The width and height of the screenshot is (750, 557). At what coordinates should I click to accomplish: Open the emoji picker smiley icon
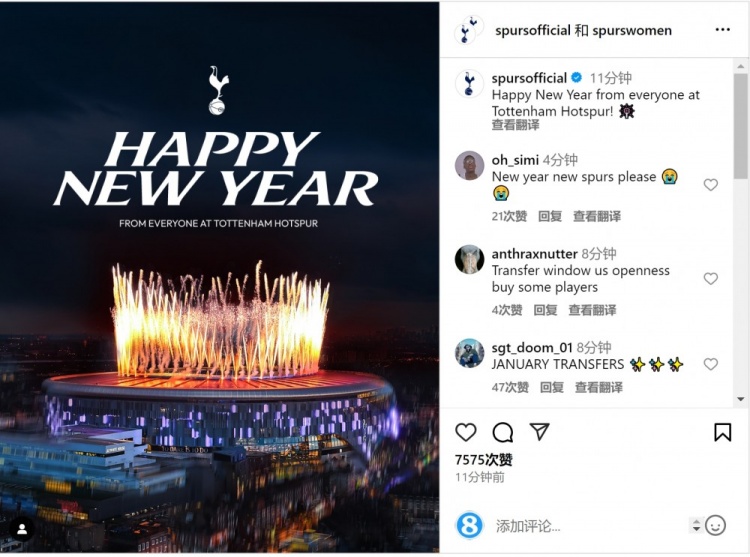coord(716,525)
